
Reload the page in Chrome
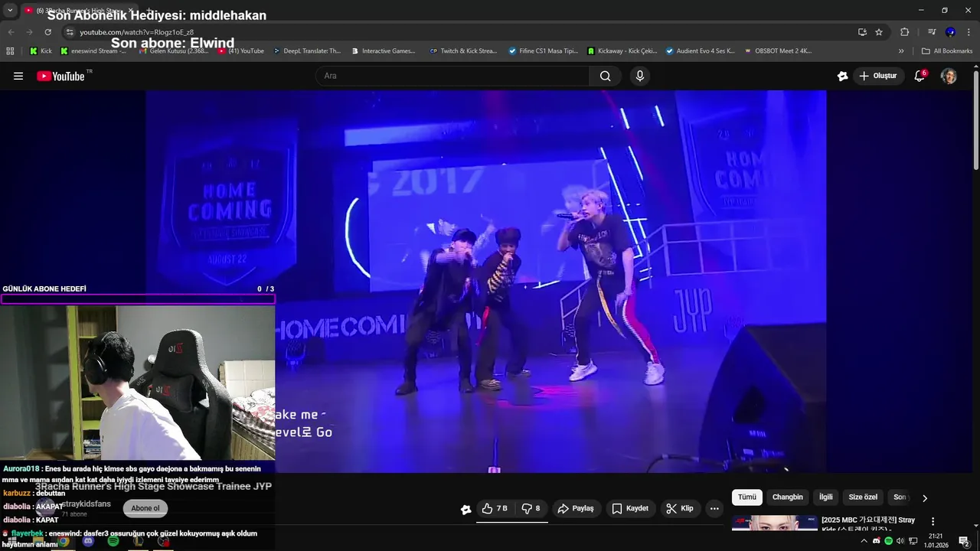[x=47, y=32]
